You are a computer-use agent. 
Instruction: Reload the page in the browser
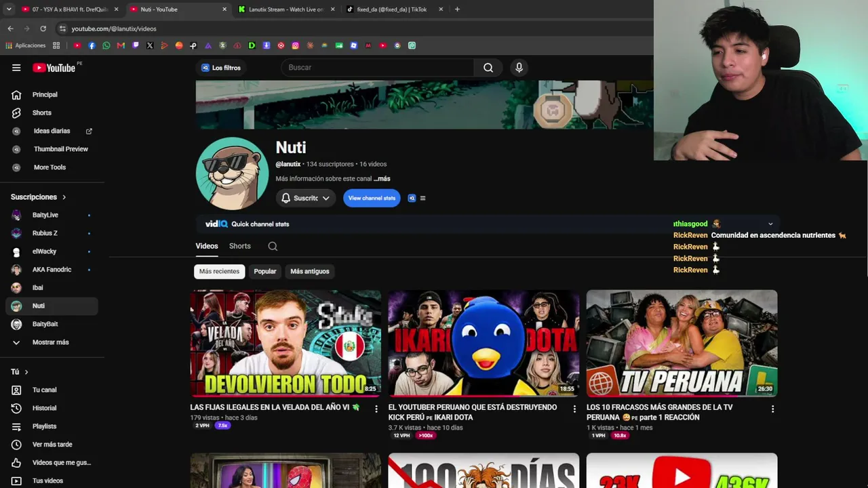point(43,28)
